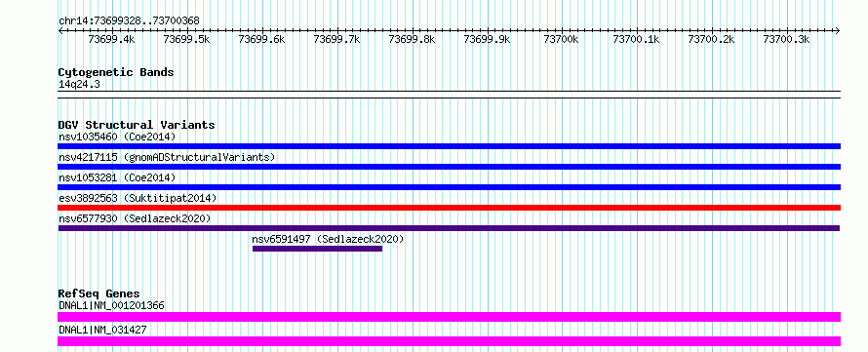Select the short nsv6591497 Sedlazeck2020 bar
868x352 pixels.
coord(317,249)
